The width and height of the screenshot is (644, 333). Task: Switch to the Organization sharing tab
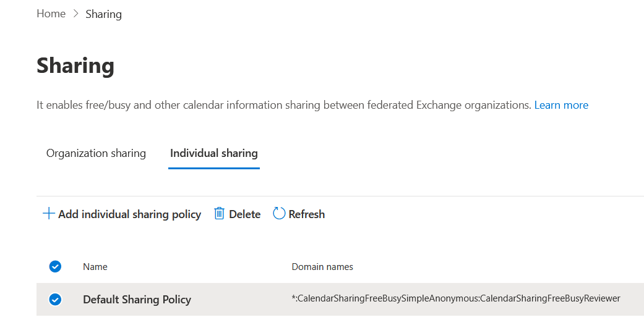click(x=96, y=153)
